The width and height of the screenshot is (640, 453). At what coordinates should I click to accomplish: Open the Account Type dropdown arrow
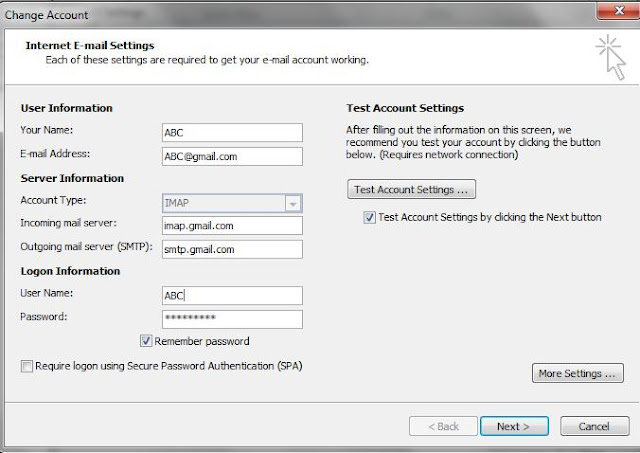click(293, 203)
